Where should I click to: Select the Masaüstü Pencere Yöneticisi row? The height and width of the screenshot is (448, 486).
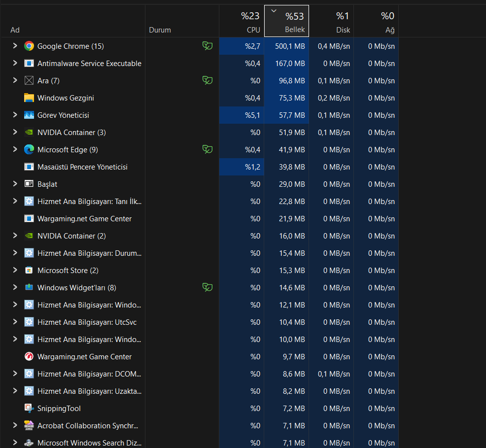200,167
